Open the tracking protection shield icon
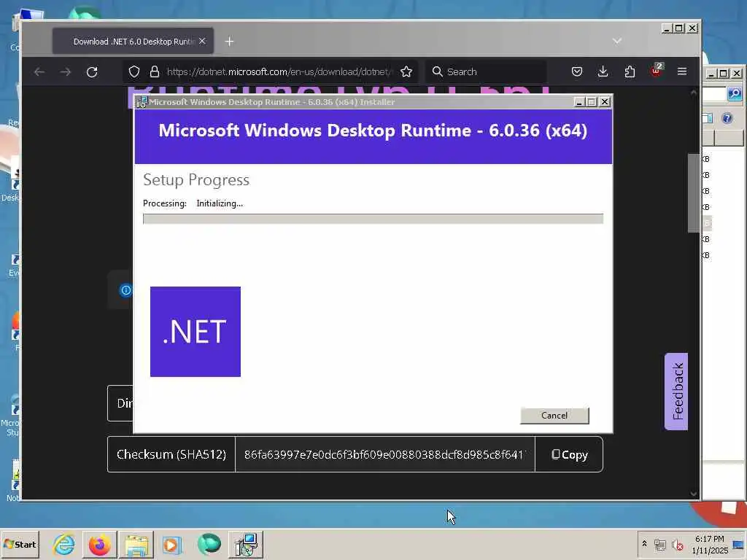747x560 pixels. pyautogui.click(x=134, y=72)
